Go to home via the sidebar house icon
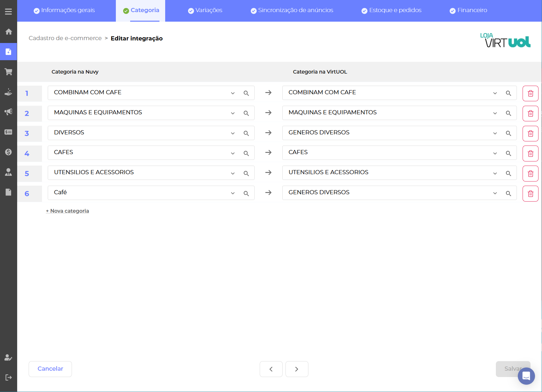The height and width of the screenshot is (392, 542). pos(9,32)
